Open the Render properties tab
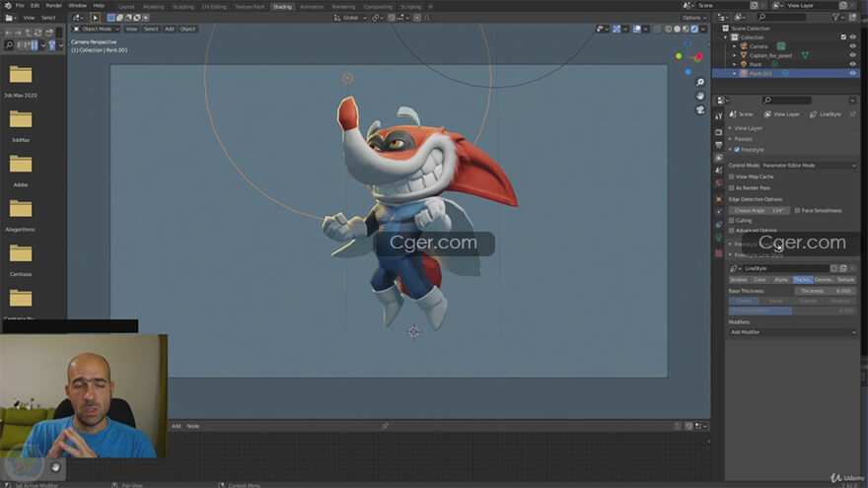Image resolution: width=868 pixels, height=488 pixels. (x=718, y=132)
